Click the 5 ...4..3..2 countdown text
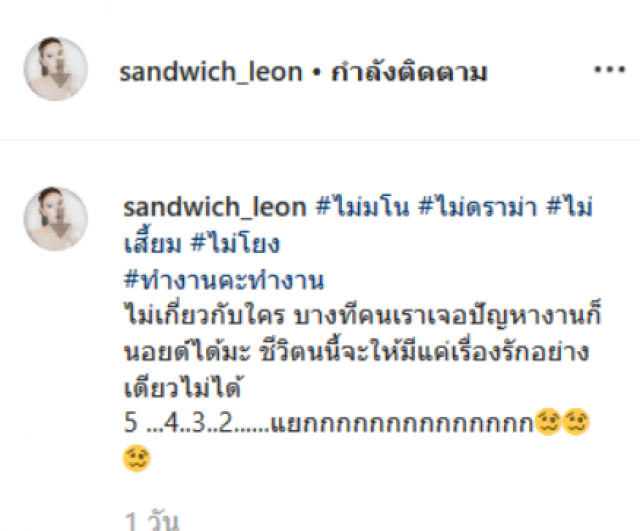 tap(178, 422)
